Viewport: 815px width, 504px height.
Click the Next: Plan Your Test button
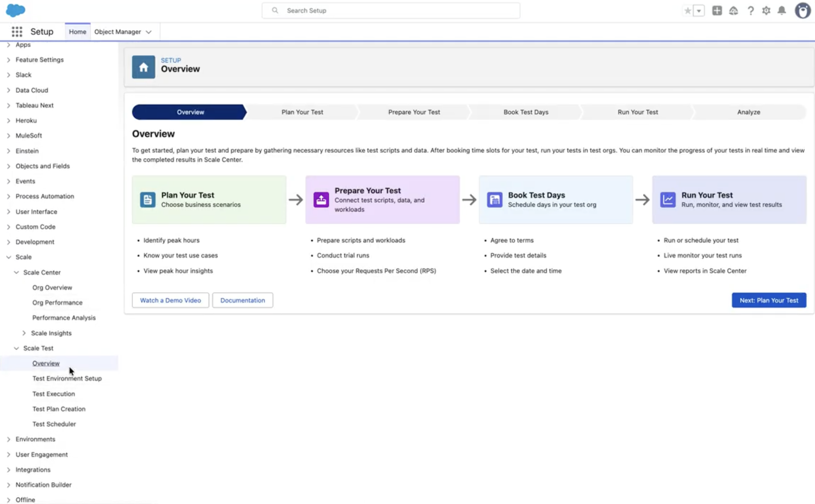pos(769,300)
